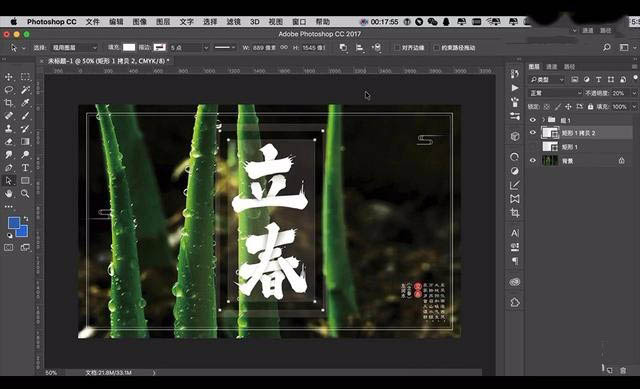
Task: Reset to default colors icon
Action: 10,236
